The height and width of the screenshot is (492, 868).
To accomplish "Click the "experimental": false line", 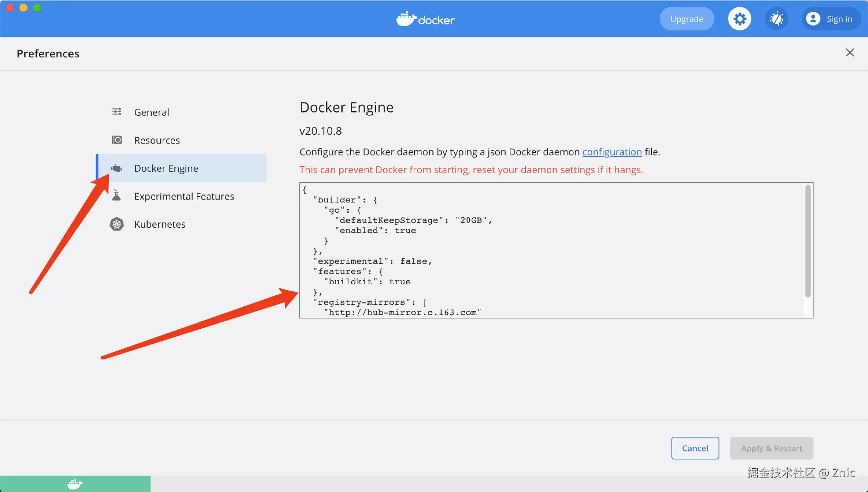I will pos(372,261).
